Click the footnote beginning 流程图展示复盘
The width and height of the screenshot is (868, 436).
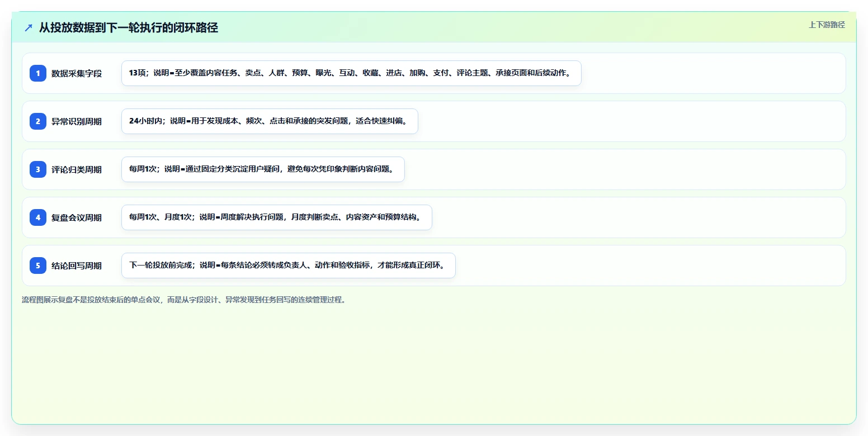[184, 300]
